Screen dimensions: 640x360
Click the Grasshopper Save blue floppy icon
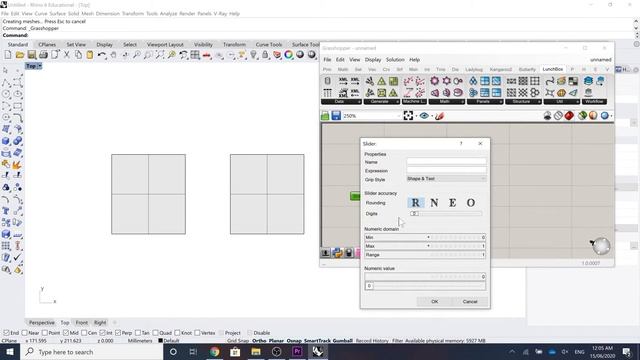[336, 116]
